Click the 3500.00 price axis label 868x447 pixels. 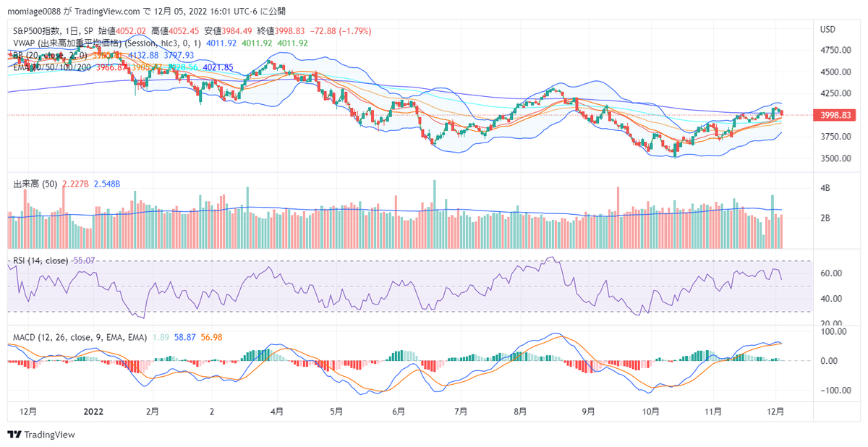tap(834, 158)
